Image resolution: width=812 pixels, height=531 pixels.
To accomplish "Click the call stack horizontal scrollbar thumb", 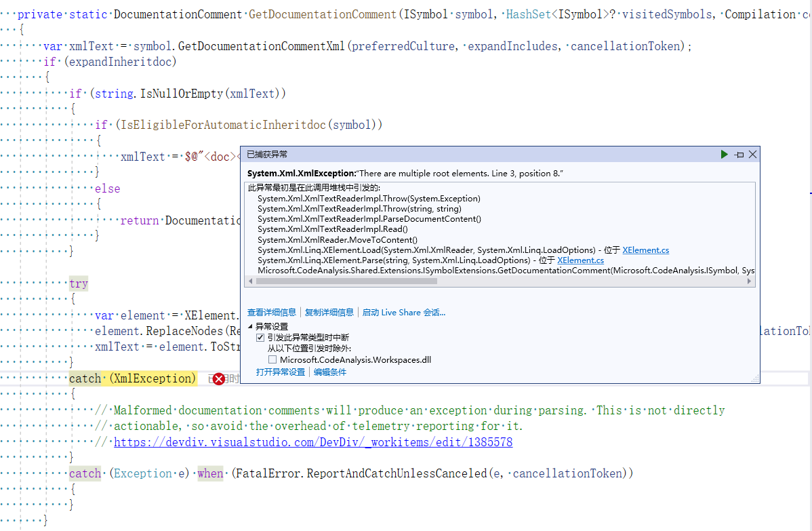I will [x=346, y=281].
